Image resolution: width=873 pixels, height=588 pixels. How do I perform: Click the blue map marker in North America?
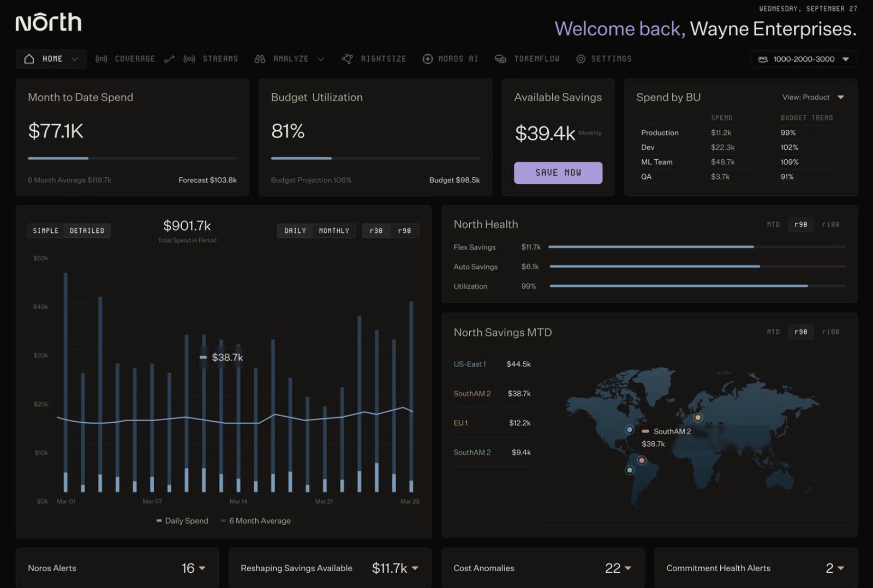point(630,430)
